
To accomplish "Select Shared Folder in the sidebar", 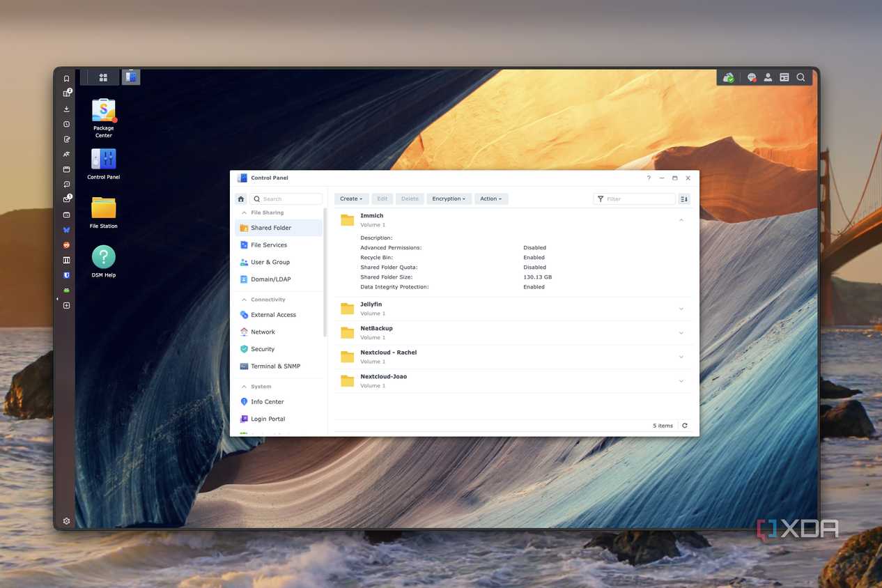I will (279, 228).
